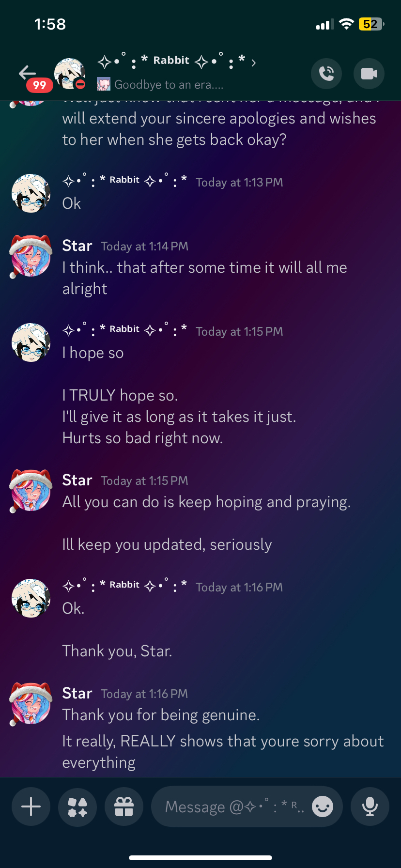Open the emoji picker smiley
Screen dimensions: 401x868
tap(323, 807)
